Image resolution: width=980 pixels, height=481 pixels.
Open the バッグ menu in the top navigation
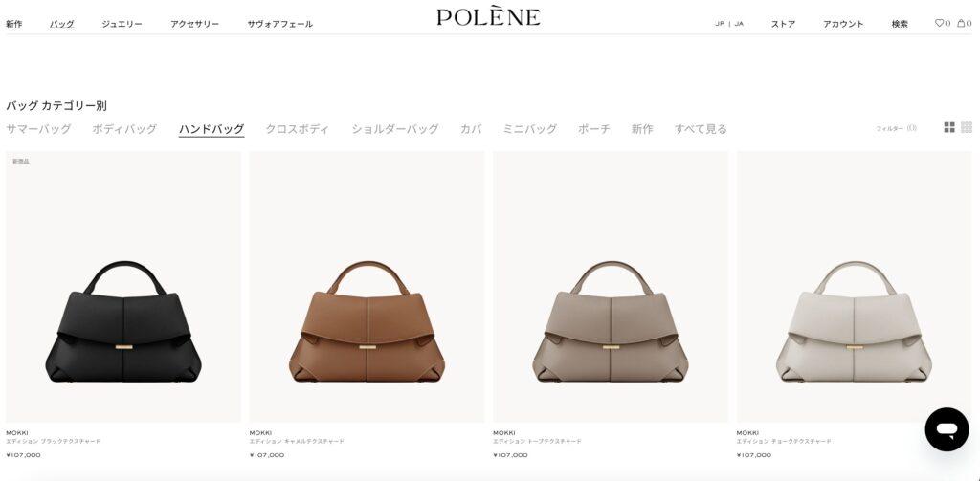pyautogui.click(x=62, y=24)
